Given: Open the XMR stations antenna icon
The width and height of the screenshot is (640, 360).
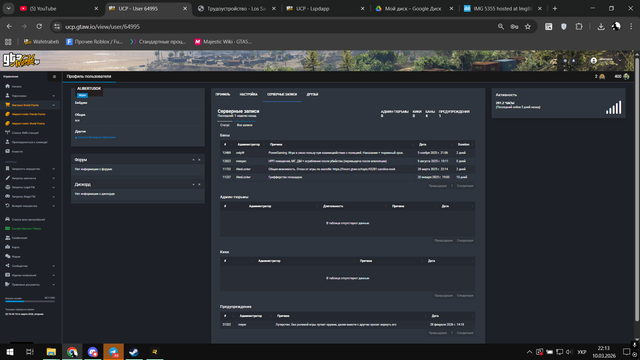Looking at the screenshot, I should 7,133.
